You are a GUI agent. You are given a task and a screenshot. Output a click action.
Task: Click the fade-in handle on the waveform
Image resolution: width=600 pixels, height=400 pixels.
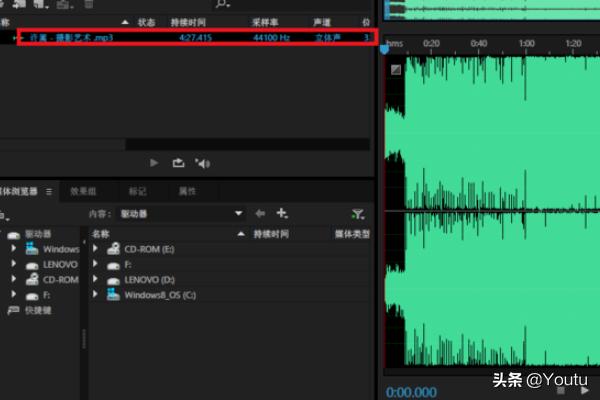(396, 69)
